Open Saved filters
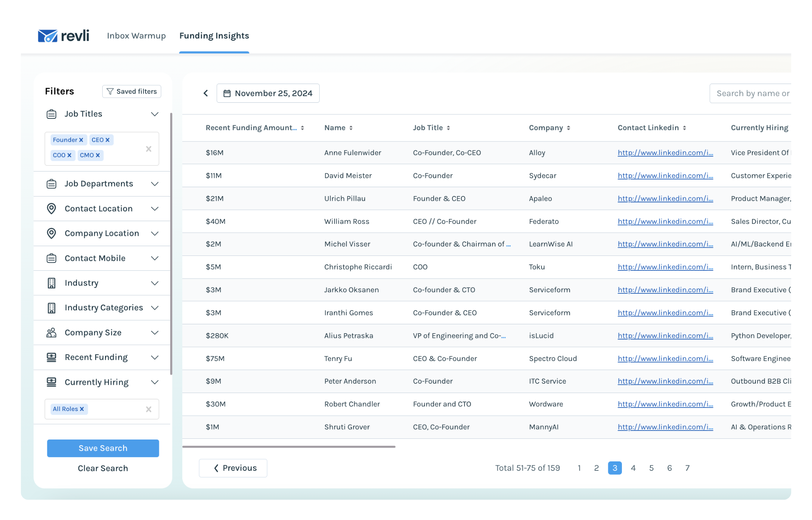 click(x=132, y=91)
